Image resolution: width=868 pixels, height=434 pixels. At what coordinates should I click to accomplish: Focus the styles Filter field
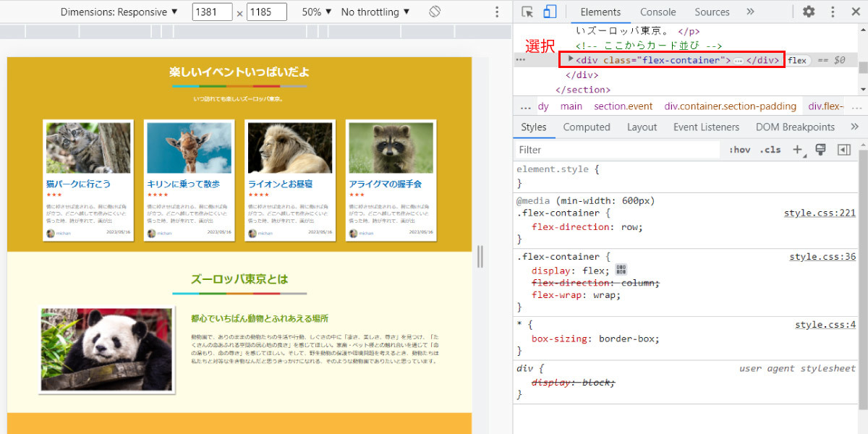pyautogui.click(x=618, y=150)
